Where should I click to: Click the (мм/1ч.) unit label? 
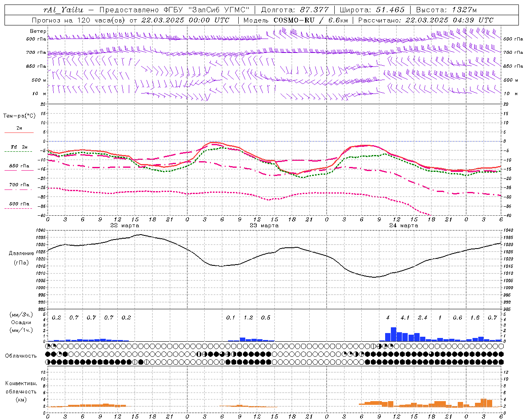[x=21, y=330]
